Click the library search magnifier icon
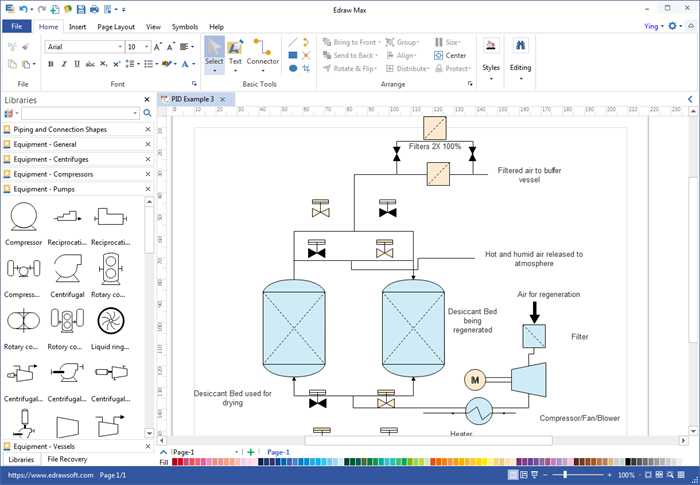Image resolution: width=700 pixels, height=485 pixels. tap(147, 114)
